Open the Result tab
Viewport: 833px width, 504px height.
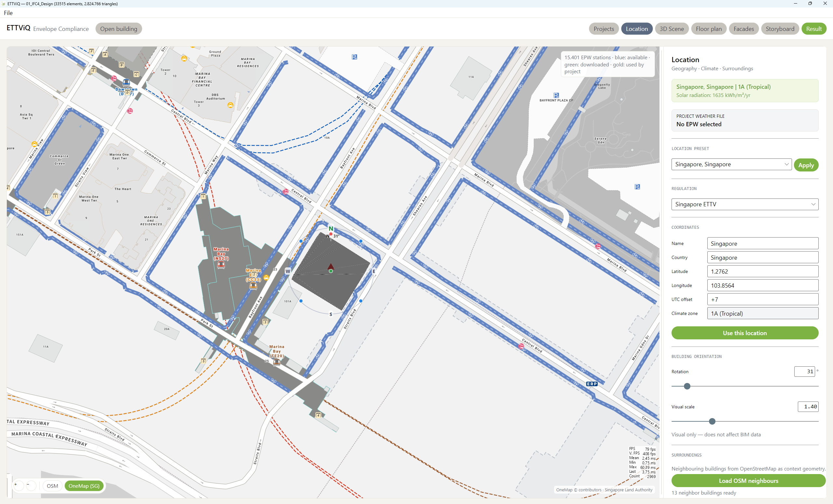[x=814, y=29]
